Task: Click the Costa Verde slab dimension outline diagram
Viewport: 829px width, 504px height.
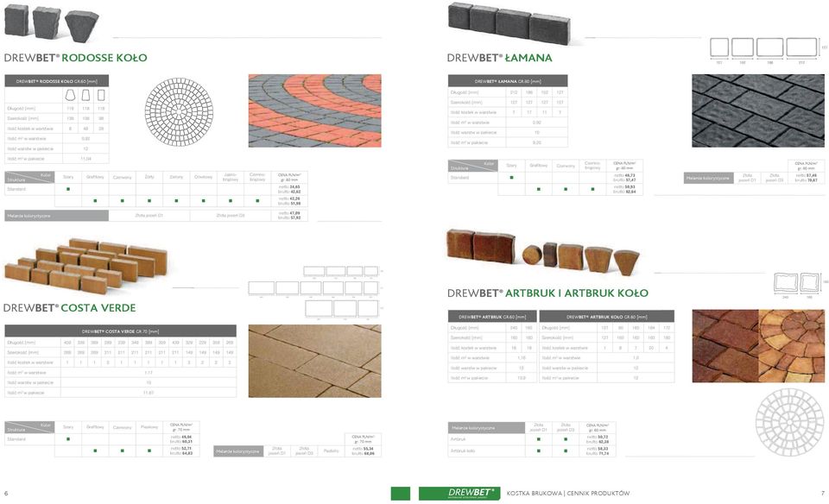Action: 316,293
